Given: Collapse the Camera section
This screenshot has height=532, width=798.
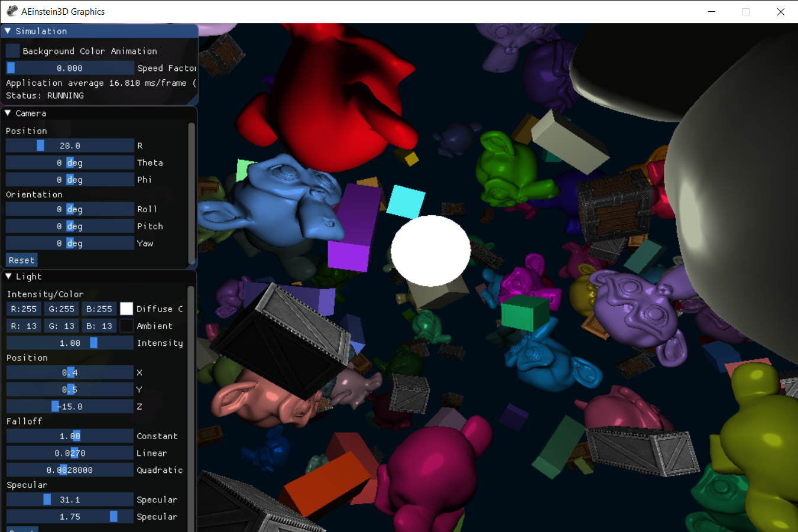Looking at the screenshot, I should [x=7, y=113].
